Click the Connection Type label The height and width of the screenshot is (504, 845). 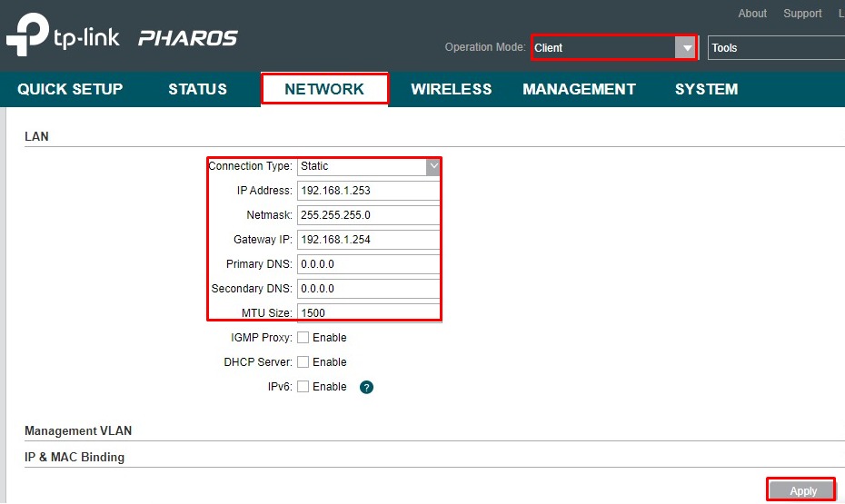[x=251, y=166]
